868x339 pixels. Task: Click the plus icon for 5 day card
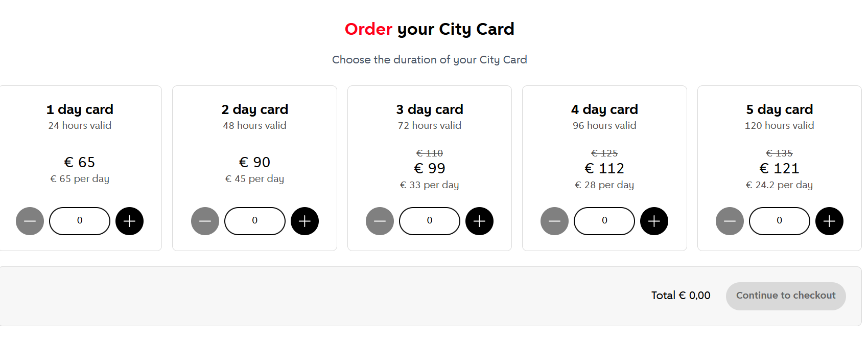point(829,221)
